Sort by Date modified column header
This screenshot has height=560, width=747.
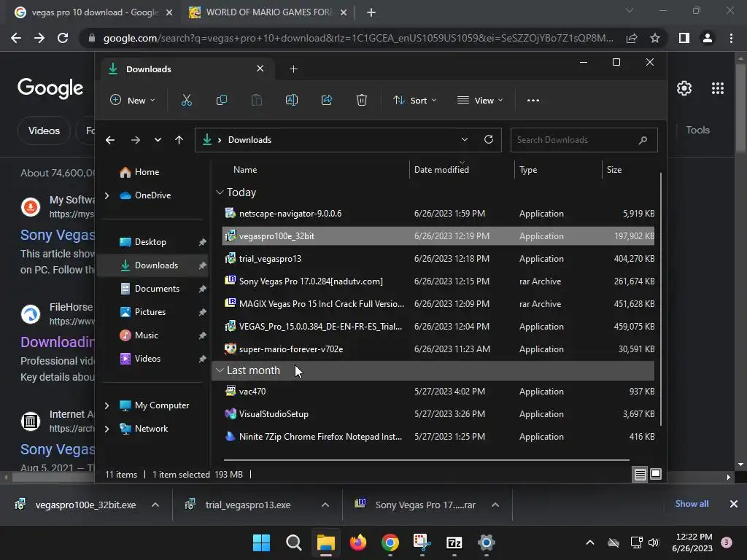click(441, 169)
